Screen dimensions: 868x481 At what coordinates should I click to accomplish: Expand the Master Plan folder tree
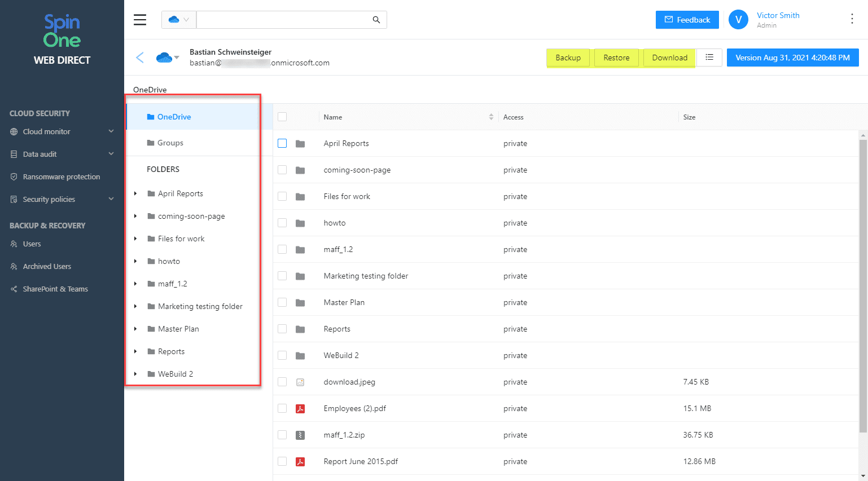point(135,329)
